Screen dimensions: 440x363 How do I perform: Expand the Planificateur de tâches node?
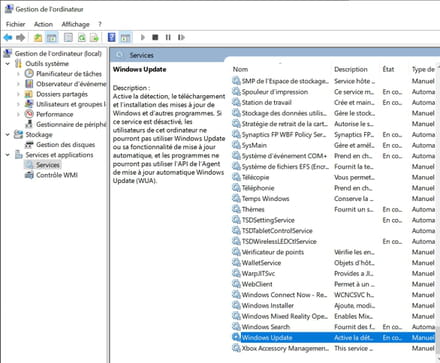[18, 74]
